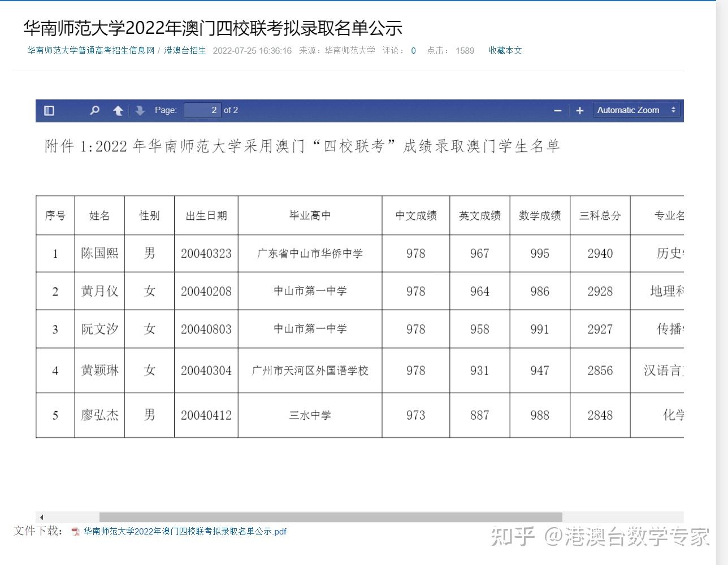Click total score 2928 cell

point(600,292)
